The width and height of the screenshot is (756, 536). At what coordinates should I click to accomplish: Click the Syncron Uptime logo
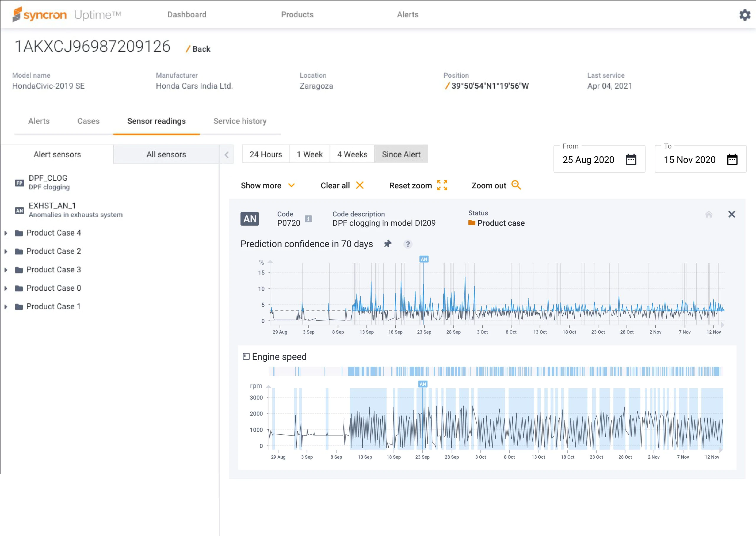tap(67, 14)
